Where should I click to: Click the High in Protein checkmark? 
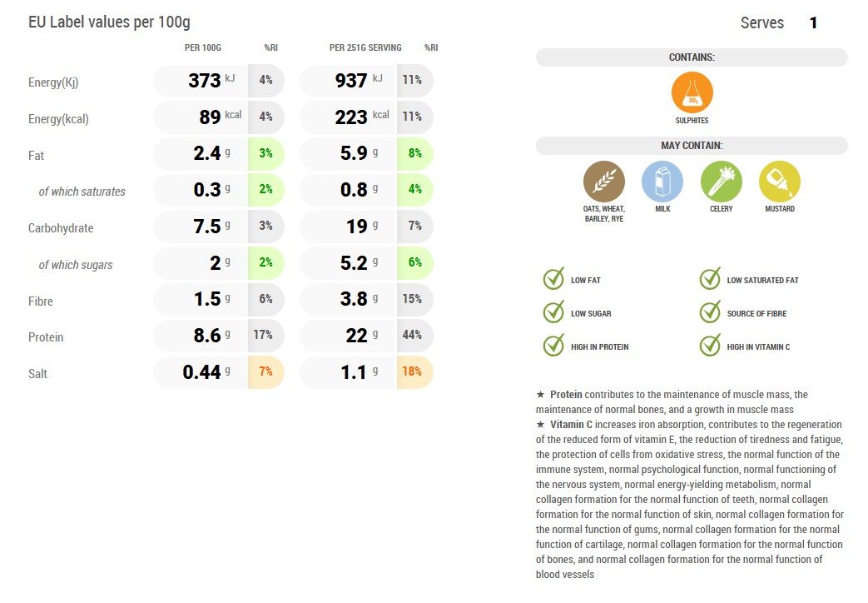point(553,345)
